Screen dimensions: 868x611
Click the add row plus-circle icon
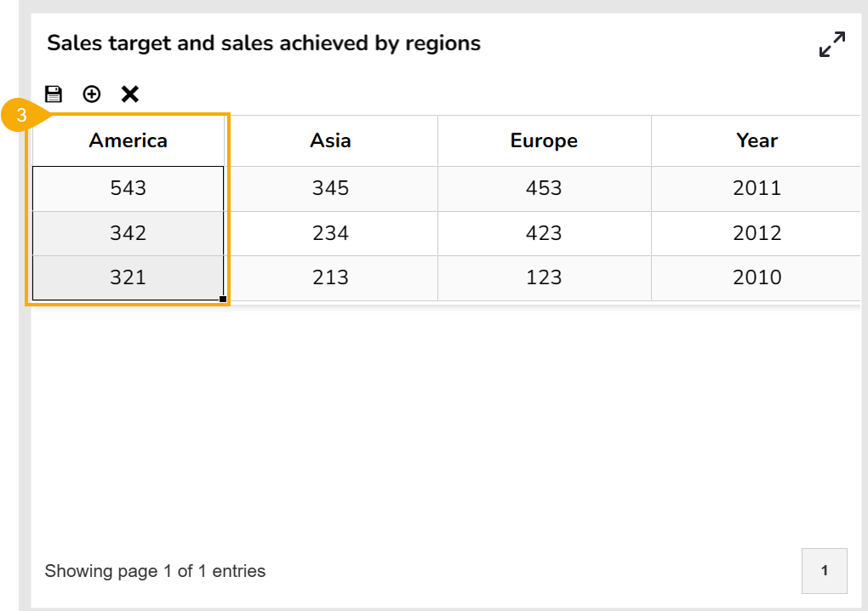(x=92, y=94)
